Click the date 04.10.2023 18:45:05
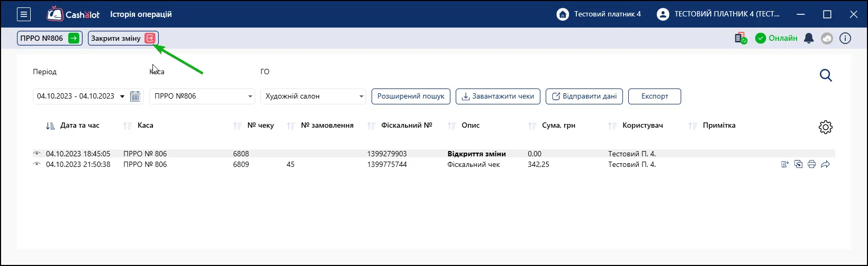The width and height of the screenshot is (868, 266). pyautogui.click(x=78, y=154)
